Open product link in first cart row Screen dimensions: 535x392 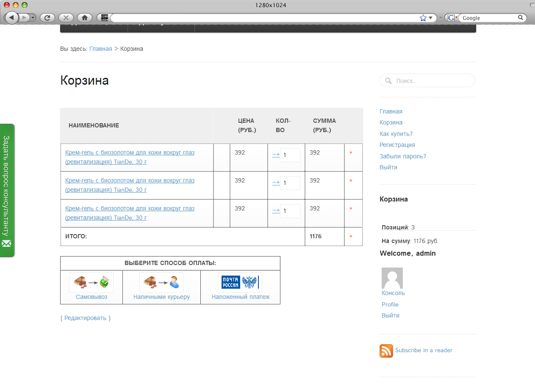[x=130, y=157]
